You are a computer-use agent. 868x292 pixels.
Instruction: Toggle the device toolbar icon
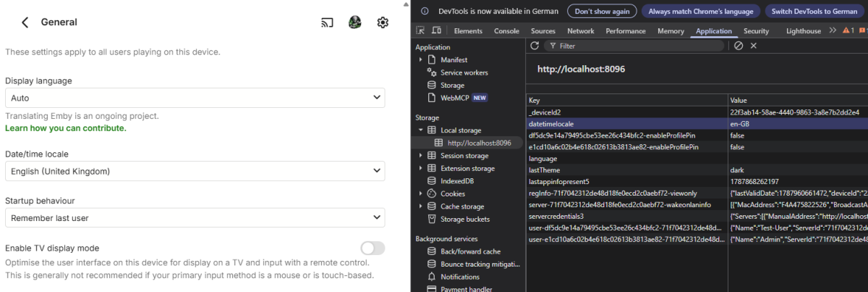point(436,30)
